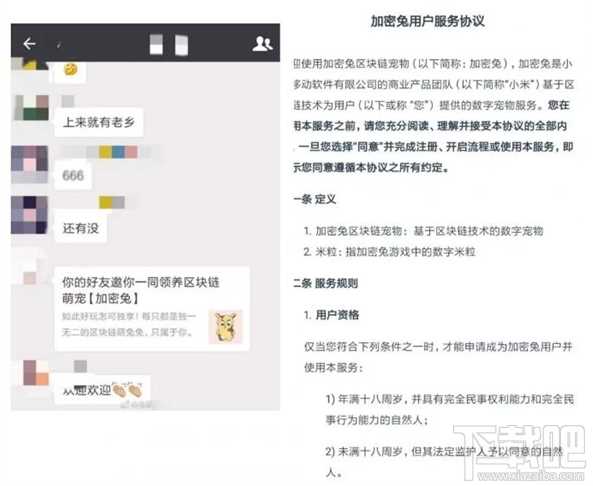
Task: Tap the emoji sticker message at top
Action: (x=70, y=70)
